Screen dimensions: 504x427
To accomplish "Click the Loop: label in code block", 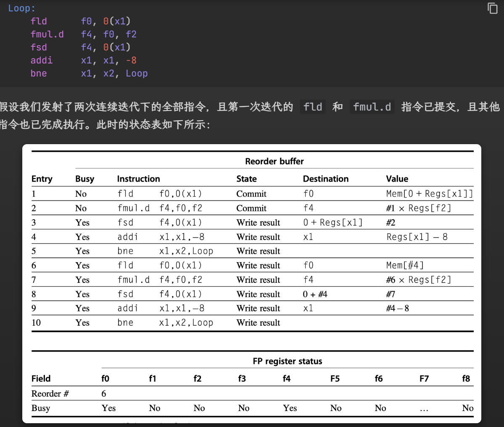I will [22, 8].
